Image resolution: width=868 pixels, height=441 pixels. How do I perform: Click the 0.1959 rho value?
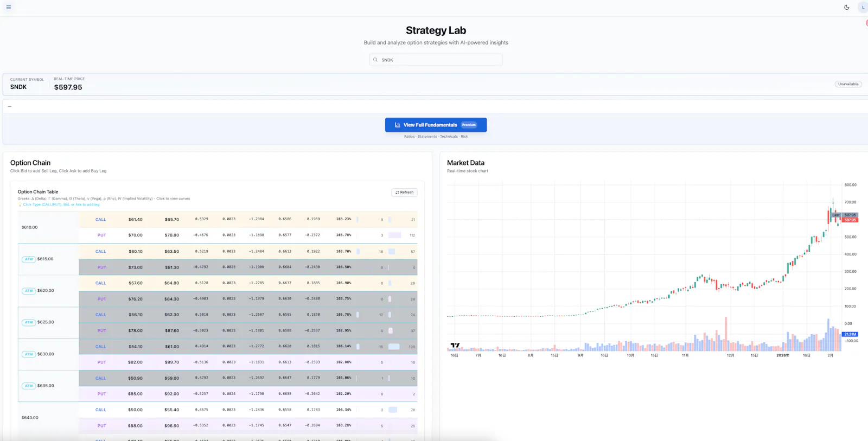[x=313, y=219]
